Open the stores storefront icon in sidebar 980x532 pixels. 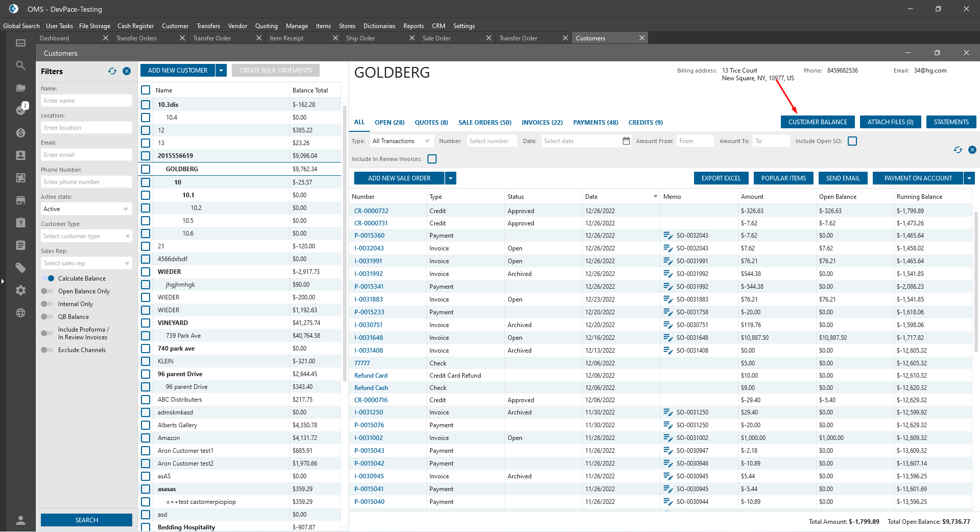pos(20,200)
